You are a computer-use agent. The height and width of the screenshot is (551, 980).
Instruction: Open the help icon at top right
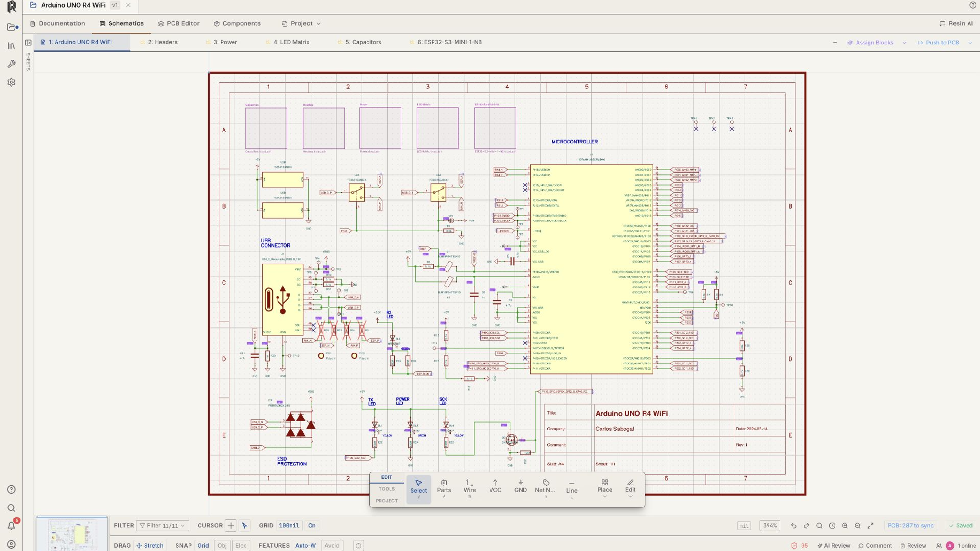(x=973, y=5)
